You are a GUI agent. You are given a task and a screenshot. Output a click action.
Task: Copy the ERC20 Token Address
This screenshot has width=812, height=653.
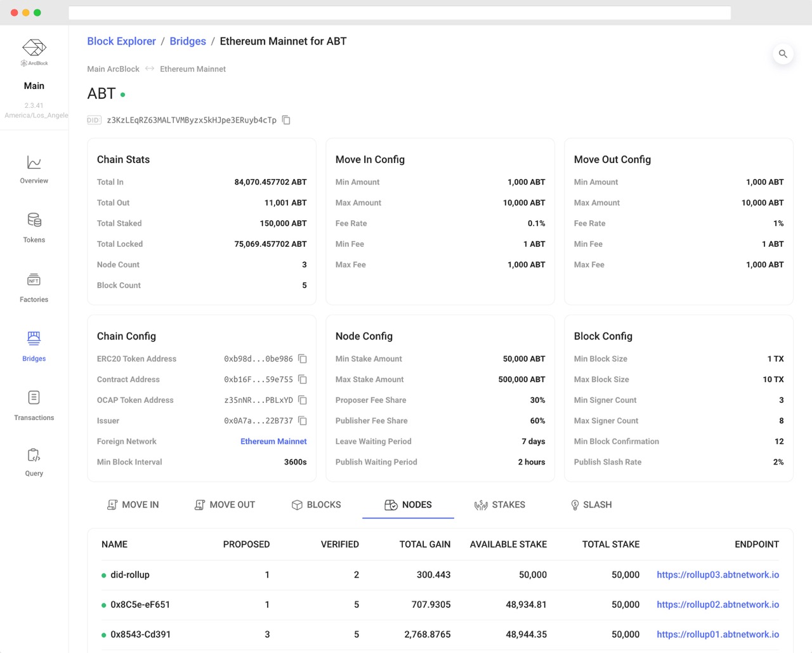point(303,359)
